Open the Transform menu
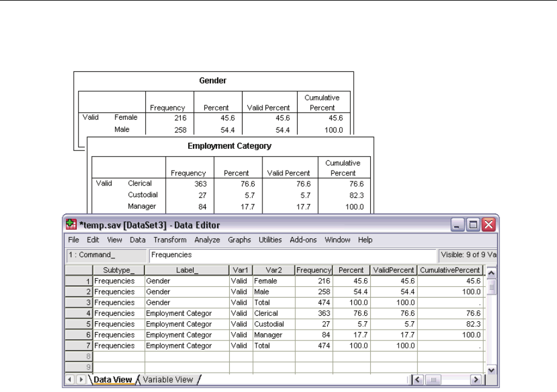 (170, 240)
